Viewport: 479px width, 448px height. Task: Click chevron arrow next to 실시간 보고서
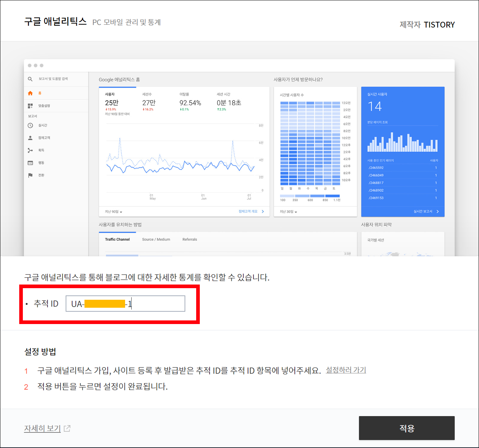click(438, 211)
